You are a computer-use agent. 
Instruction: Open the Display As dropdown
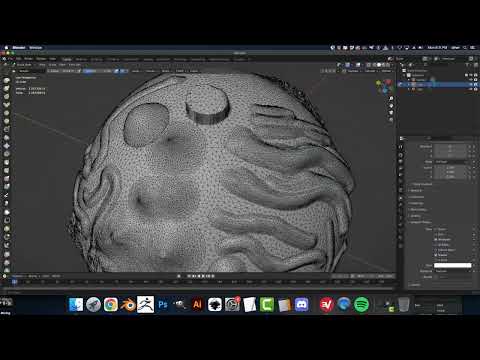[452, 271]
